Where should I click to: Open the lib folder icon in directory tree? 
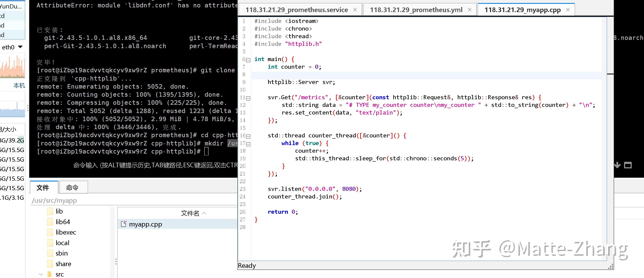click(x=50, y=211)
